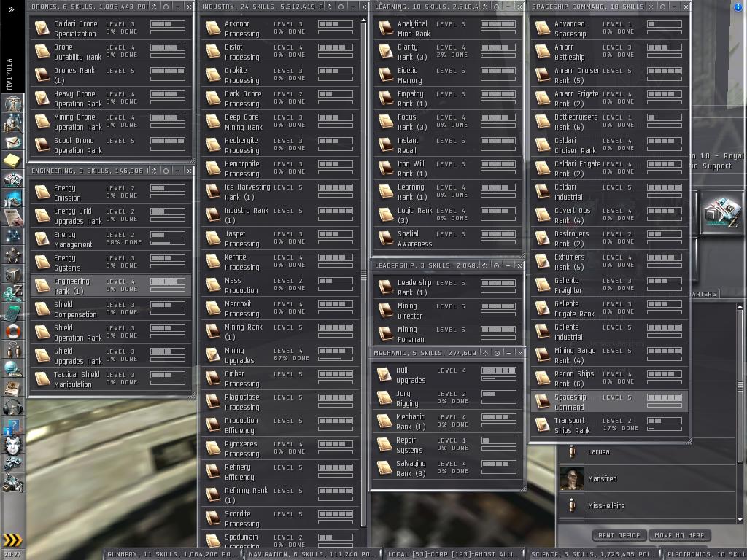Open Leadership window options asterisk menu

[485, 265]
